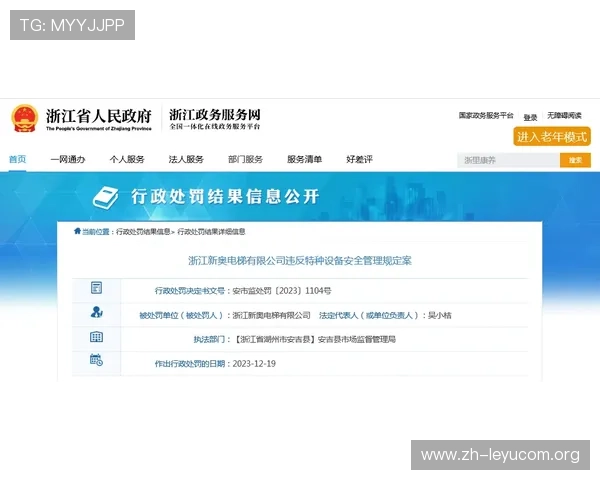Image resolution: width=600 pixels, height=480 pixels.
Task: Click the 浙江政务服务网 title text
Action: click(x=215, y=114)
